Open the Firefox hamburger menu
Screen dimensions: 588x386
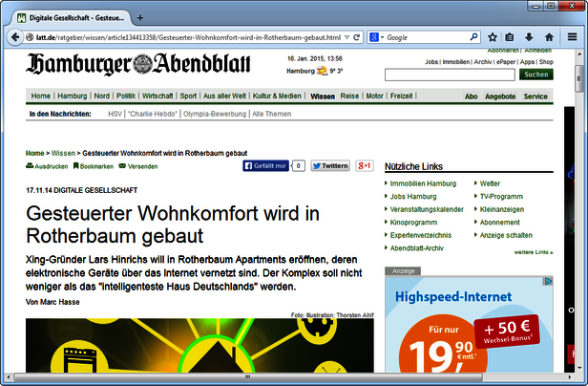click(x=571, y=37)
